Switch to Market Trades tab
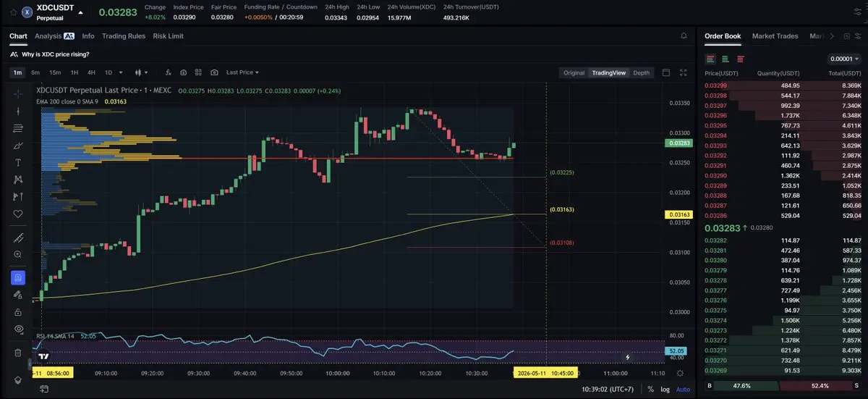Screen dimensions: 868x399 (x=775, y=35)
